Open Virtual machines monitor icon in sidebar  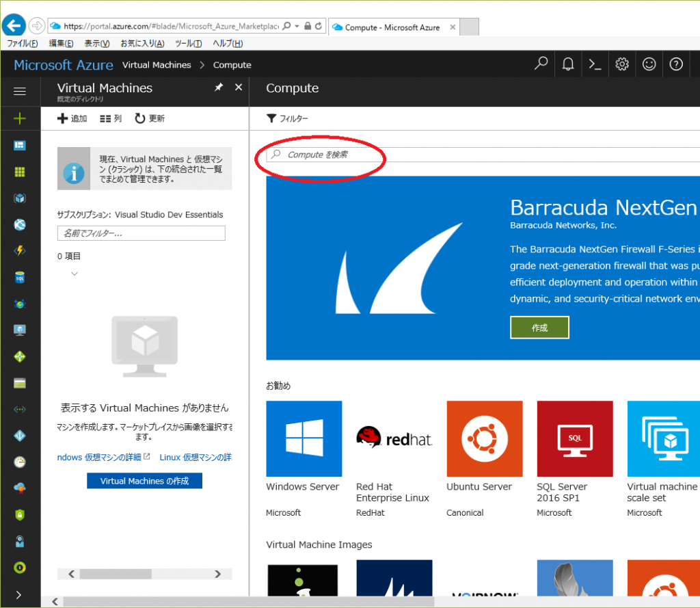(x=20, y=330)
